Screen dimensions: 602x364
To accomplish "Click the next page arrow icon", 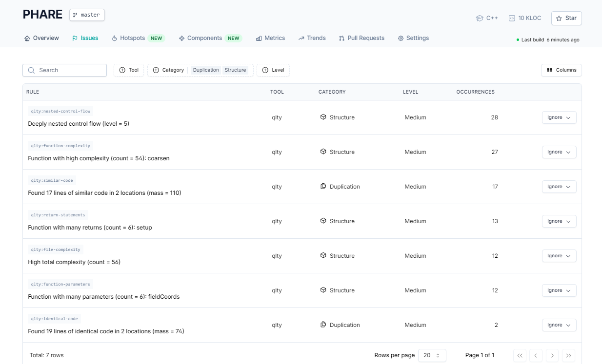I will (552, 355).
